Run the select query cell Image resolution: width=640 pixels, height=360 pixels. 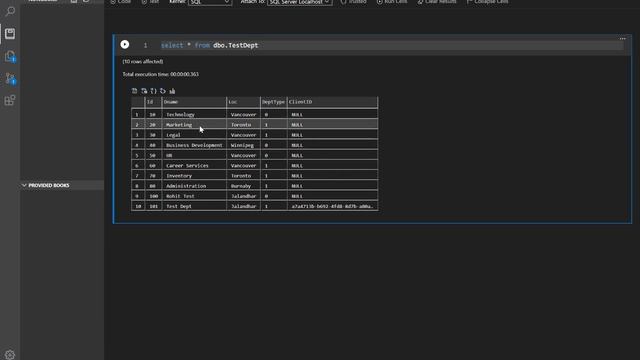click(x=125, y=44)
